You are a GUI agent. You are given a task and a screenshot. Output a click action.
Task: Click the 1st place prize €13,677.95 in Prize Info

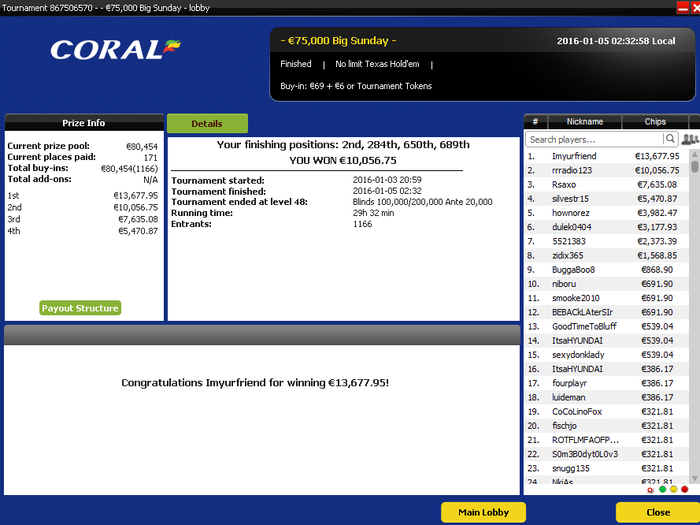click(x=135, y=196)
